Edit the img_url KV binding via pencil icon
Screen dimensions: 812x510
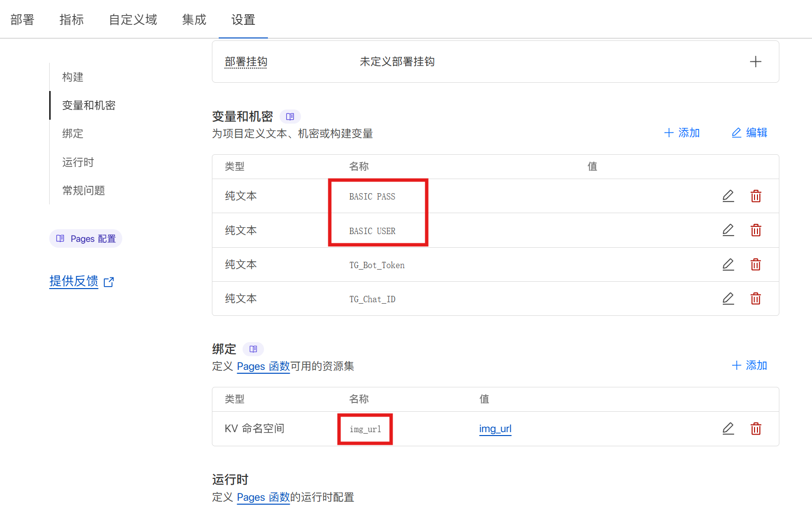click(728, 429)
